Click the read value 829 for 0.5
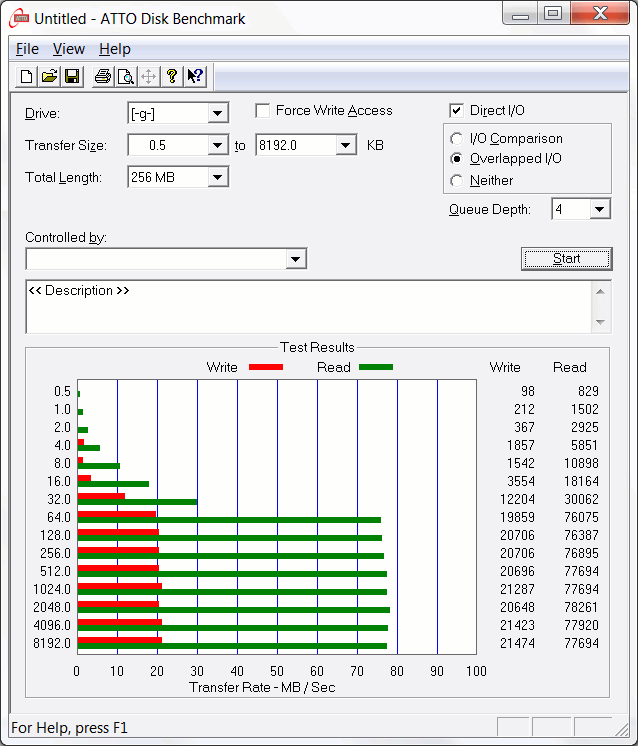This screenshot has width=638, height=746. (x=589, y=391)
